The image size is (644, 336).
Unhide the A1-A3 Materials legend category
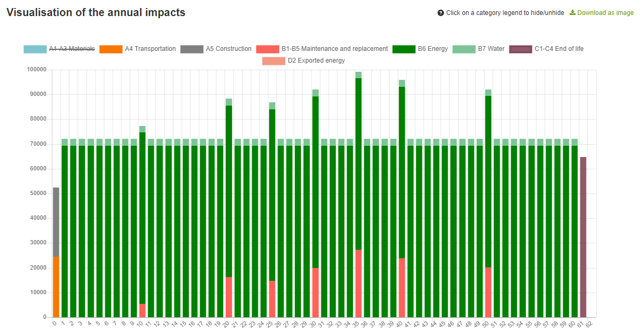click(x=72, y=49)
